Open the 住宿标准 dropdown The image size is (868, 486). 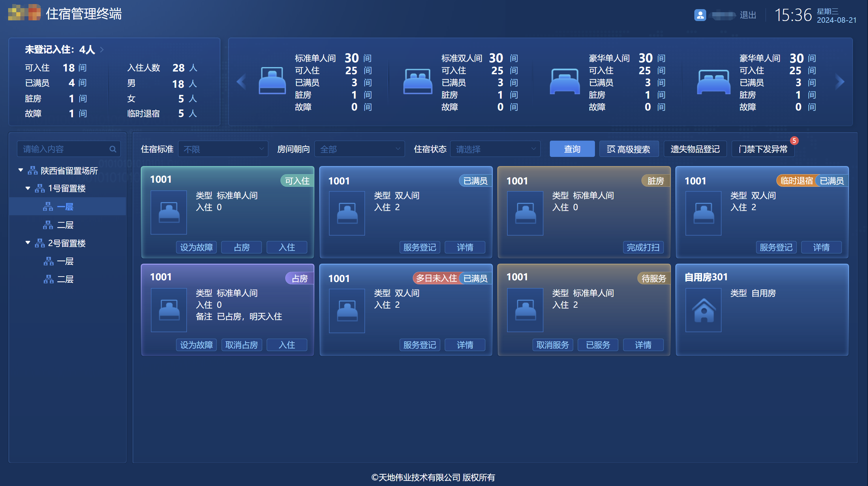point(223,148)
